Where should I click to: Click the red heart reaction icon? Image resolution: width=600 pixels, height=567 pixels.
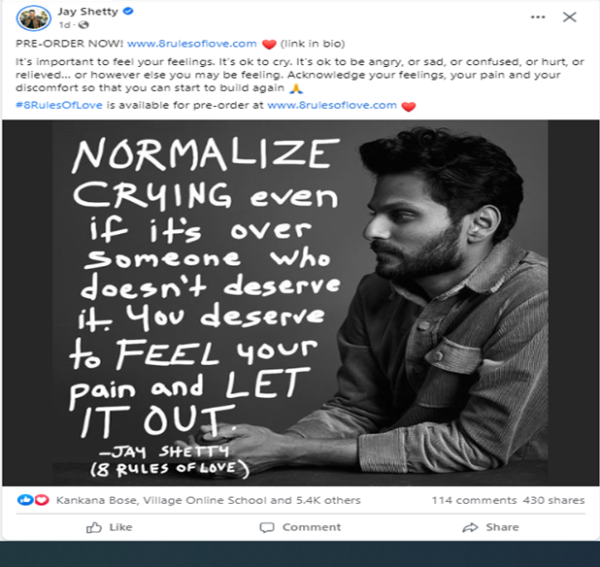42,500
